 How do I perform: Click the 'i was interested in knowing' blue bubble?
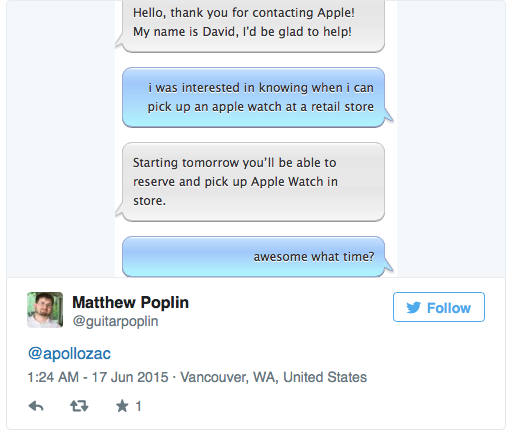tap(256, 97)
